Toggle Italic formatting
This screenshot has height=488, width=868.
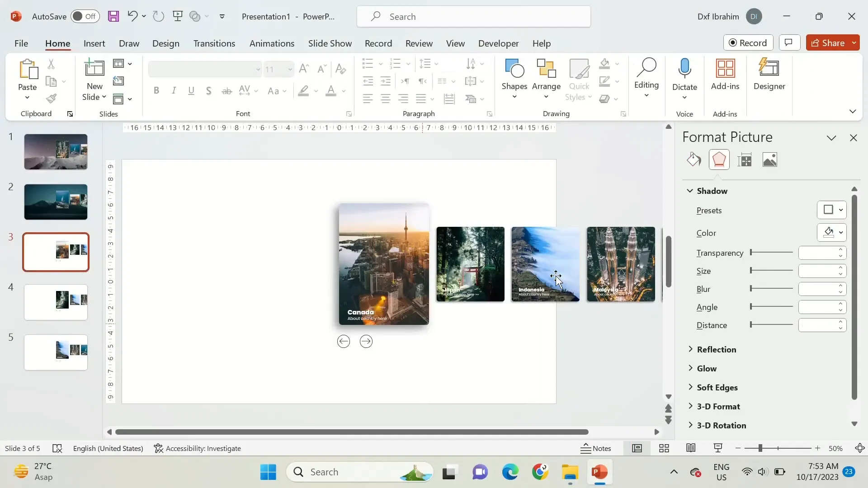(x=174, y=91)
